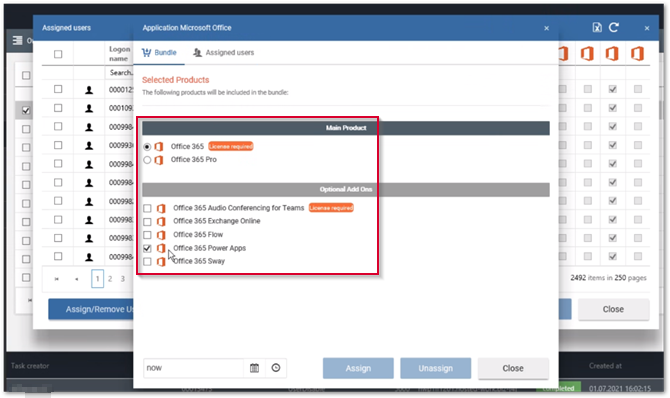This screenshot has height=398, width=670.
Task: Click the Logon name column header
Action: tap(119, 54)
